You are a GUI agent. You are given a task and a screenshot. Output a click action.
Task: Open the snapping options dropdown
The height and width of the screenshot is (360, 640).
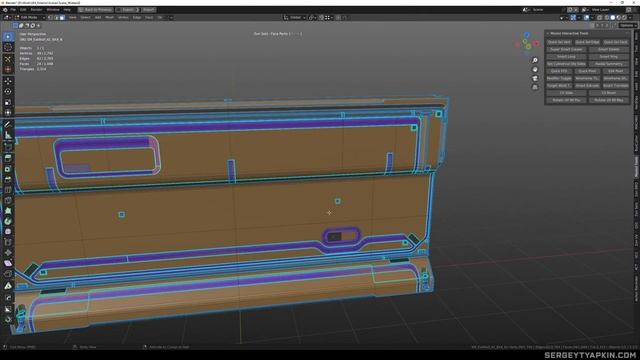pyautogui.click(x=328, y=18)
